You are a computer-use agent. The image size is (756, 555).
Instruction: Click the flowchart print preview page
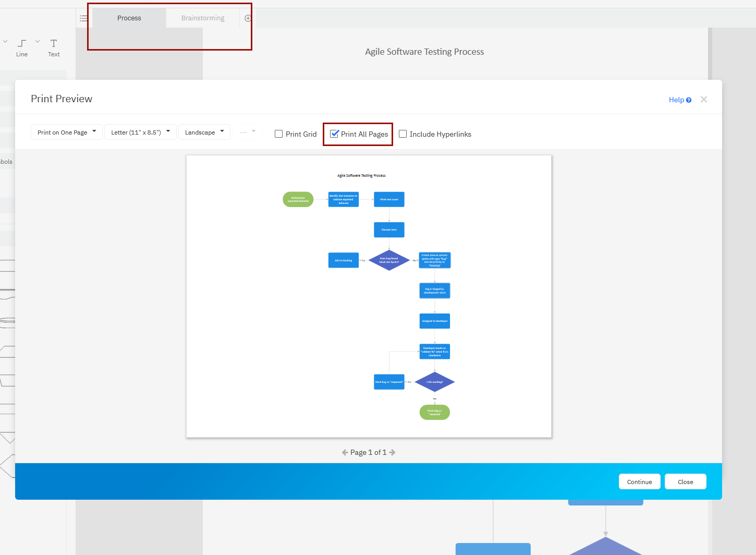(369, 296)
